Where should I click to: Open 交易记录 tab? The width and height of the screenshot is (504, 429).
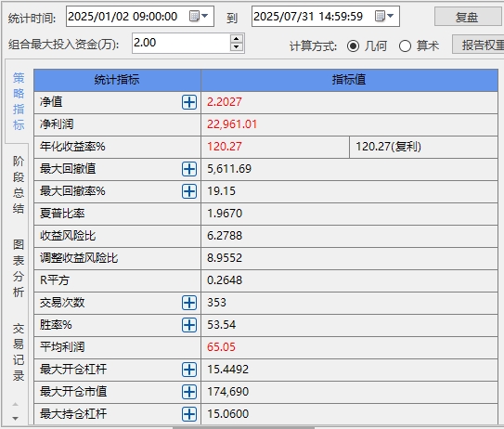19,352
